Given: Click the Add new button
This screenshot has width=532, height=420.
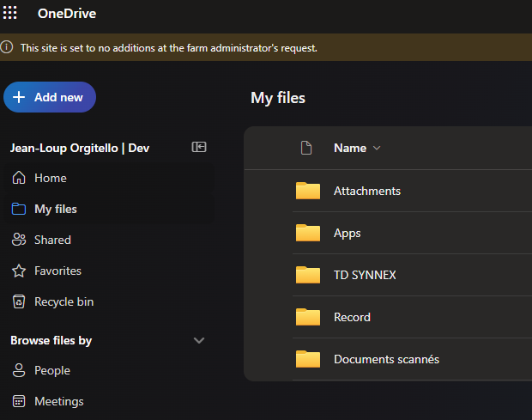Looking at the screenshot, I should 50,97.
